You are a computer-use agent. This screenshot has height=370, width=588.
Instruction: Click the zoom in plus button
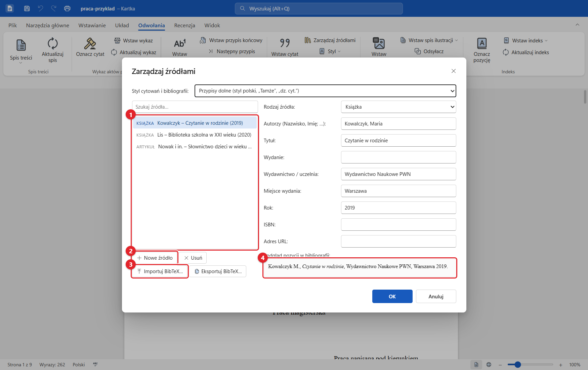coord(560,365)
